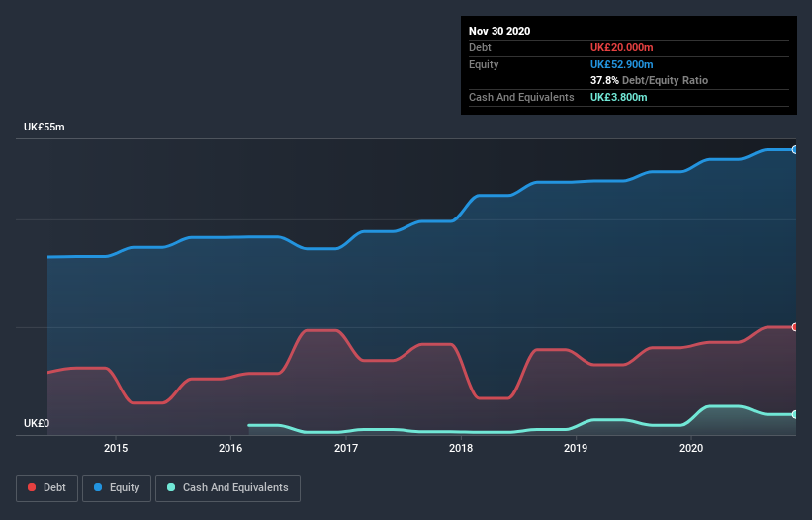
Task: Select the teal Cash endpoint marker
Action: (795, 414)
